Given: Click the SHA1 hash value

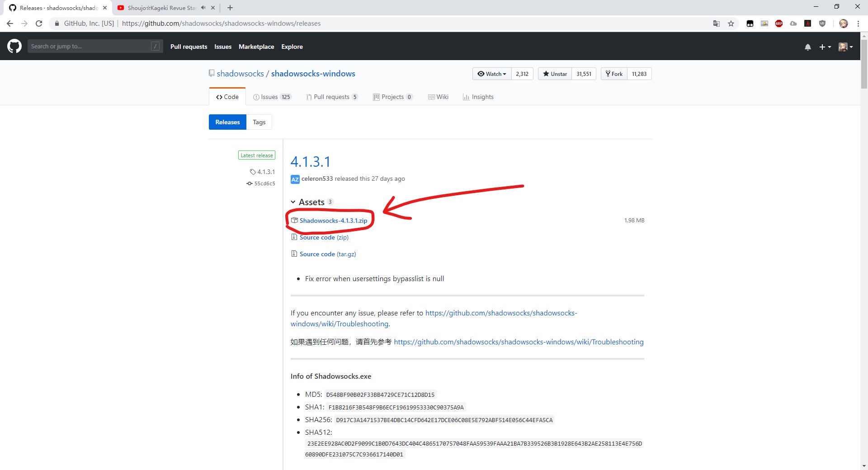Looking at the screenshot, I should pos(396,407).
